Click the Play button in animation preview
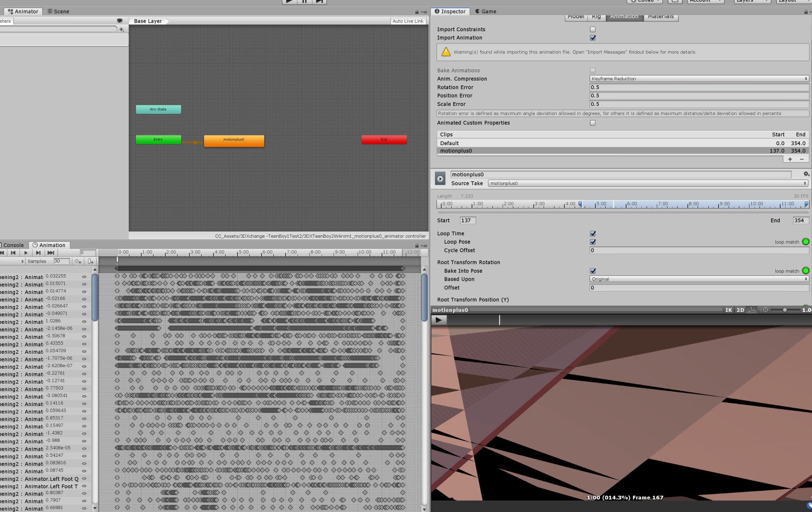The image size is (812, 512). [439, 320]
